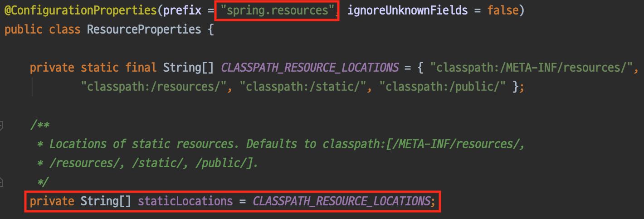This screenshot has height=219, width=644.
Task: Click the class keyword
Action: pos(64,30)
